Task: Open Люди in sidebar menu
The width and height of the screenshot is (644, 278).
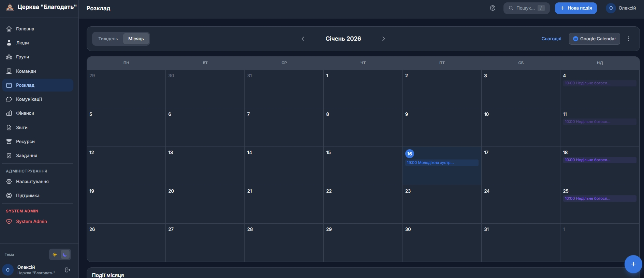Action: 22,43
